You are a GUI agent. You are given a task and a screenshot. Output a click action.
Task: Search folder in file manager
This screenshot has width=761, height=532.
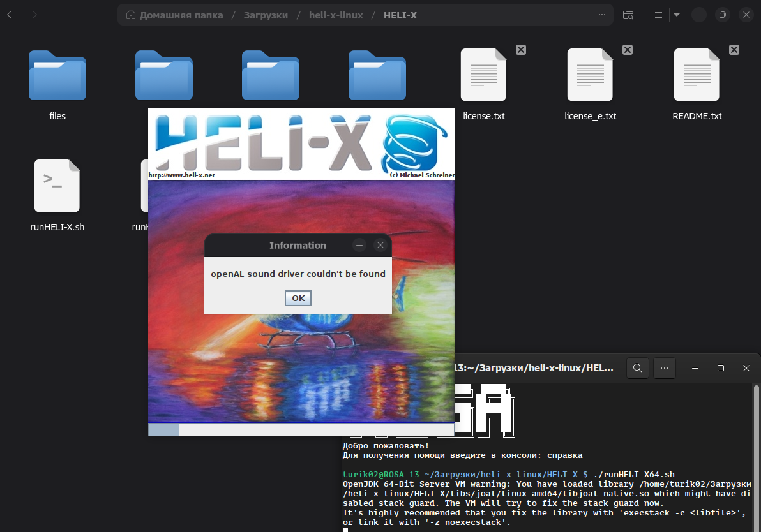(x=628, y=15)
